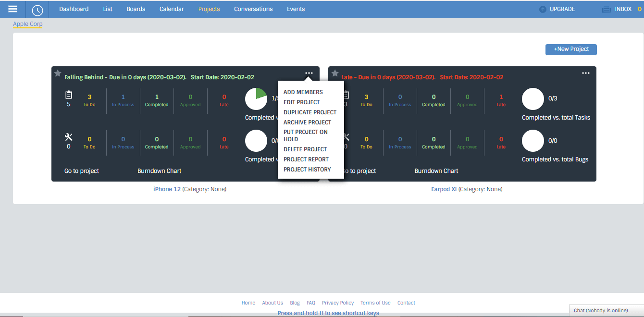Open Project Report from the menu

point(306,159)
